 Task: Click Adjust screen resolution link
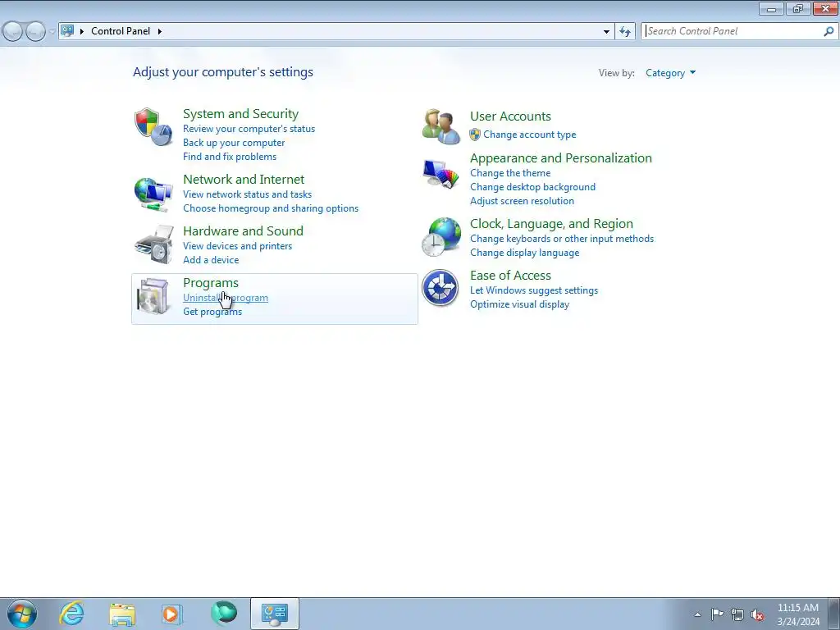(522, 201)
